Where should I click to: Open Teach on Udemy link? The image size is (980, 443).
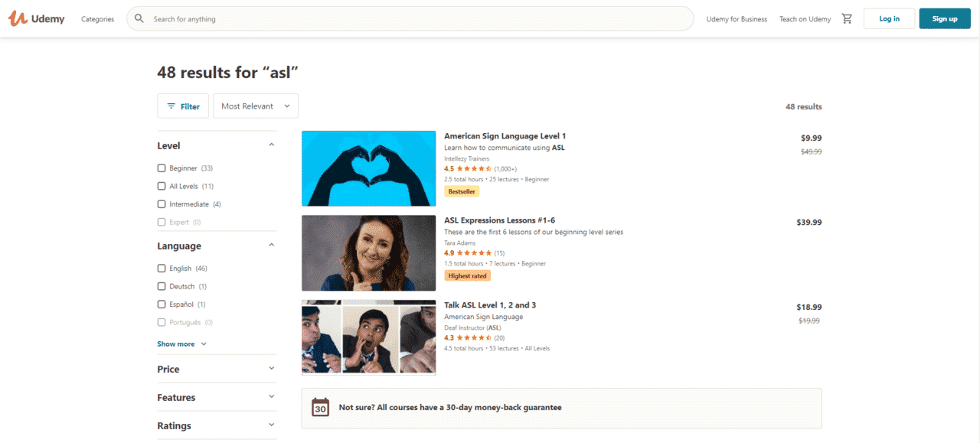click(x=805, y=19)
